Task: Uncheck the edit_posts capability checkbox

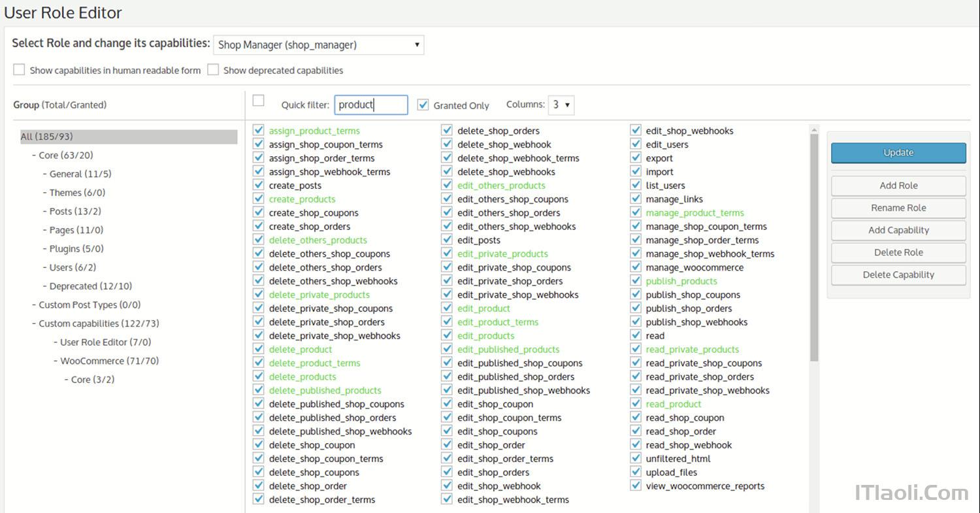Action: click(x=447, y=240)
